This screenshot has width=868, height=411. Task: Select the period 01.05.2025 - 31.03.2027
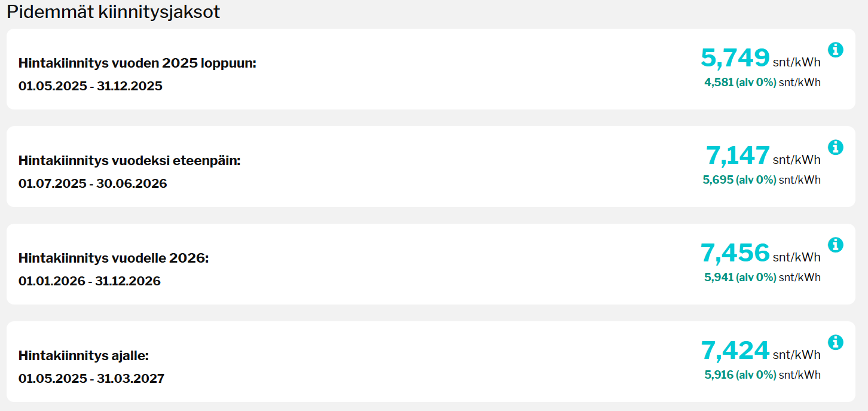coord(91,379)
